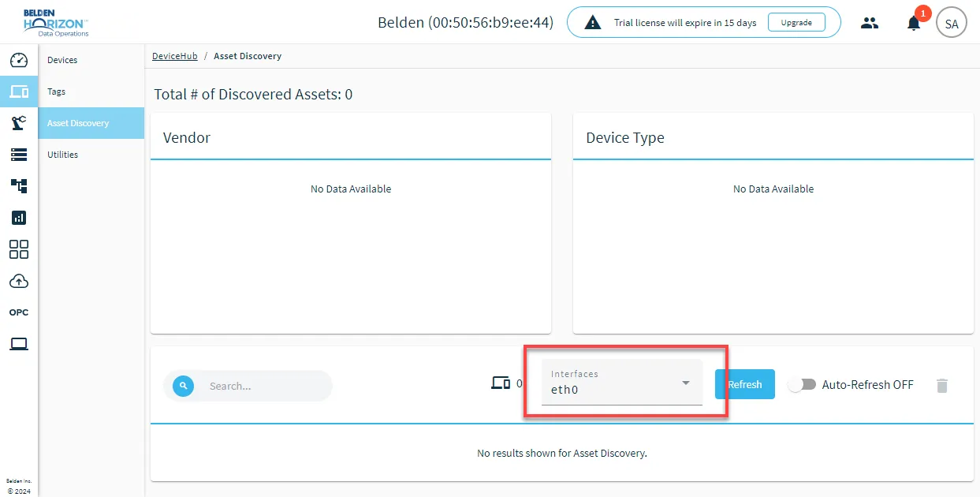Click the warning triangle license icon

(593, 23)
